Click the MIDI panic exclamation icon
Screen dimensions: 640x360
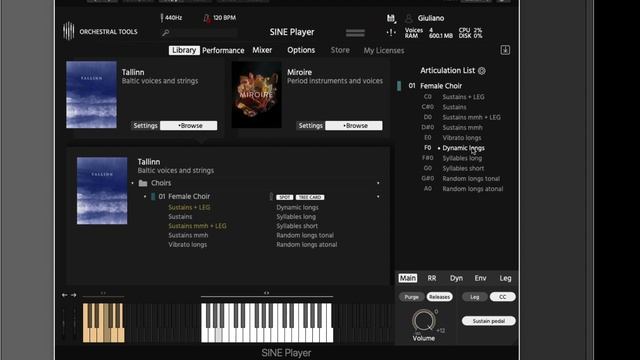point(391,33)
